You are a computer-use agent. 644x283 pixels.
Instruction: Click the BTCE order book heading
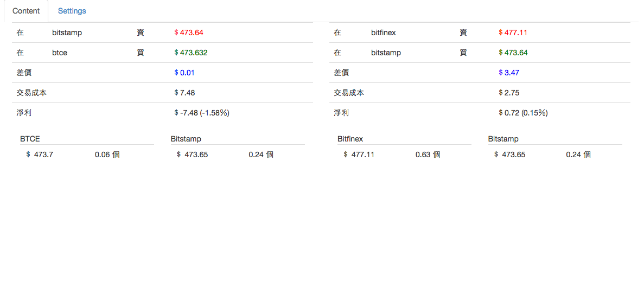point(30,139)
